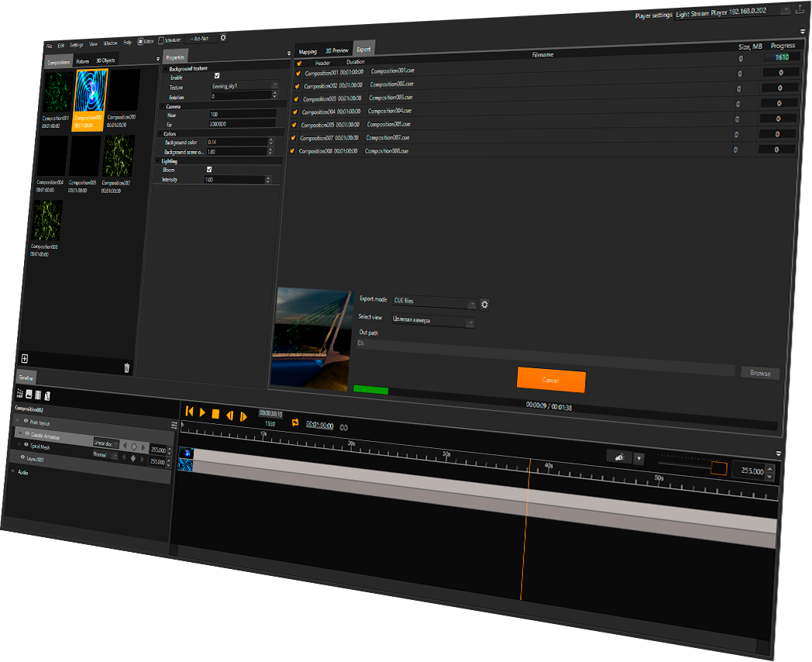Open the Window menu
812x662 pixels.
click(110, 43)
